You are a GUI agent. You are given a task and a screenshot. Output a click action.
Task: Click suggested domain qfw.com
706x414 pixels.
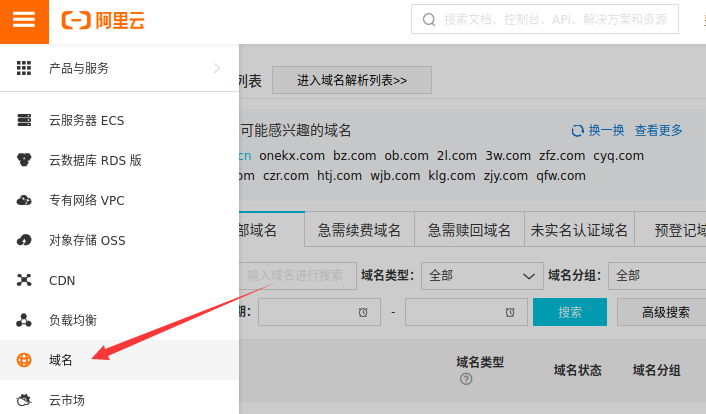pos(561,176)
